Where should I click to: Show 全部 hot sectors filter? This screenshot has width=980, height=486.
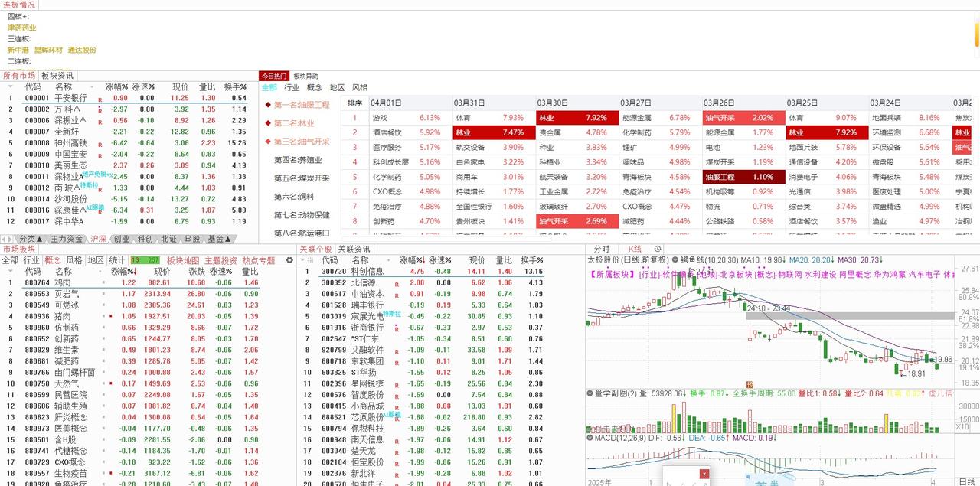269,87
